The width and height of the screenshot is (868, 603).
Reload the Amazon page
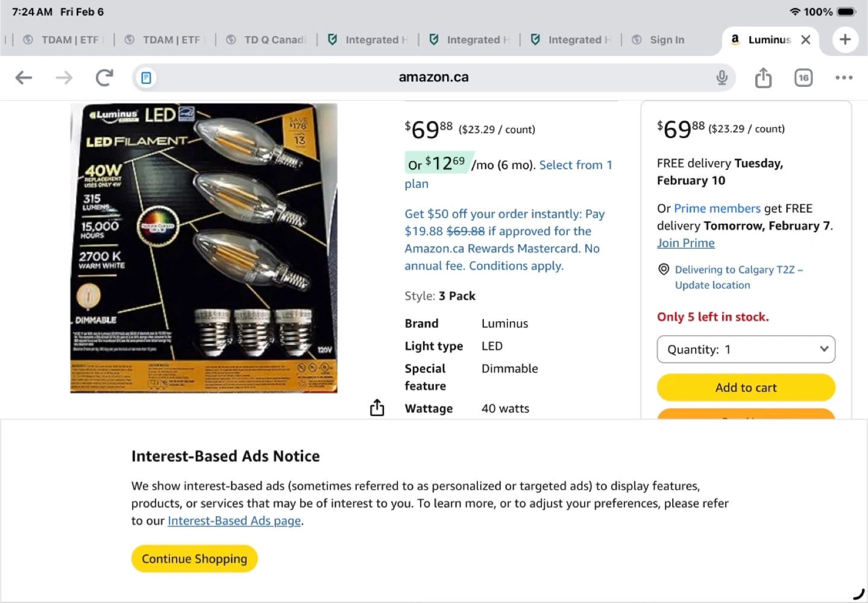pos(104,77)
